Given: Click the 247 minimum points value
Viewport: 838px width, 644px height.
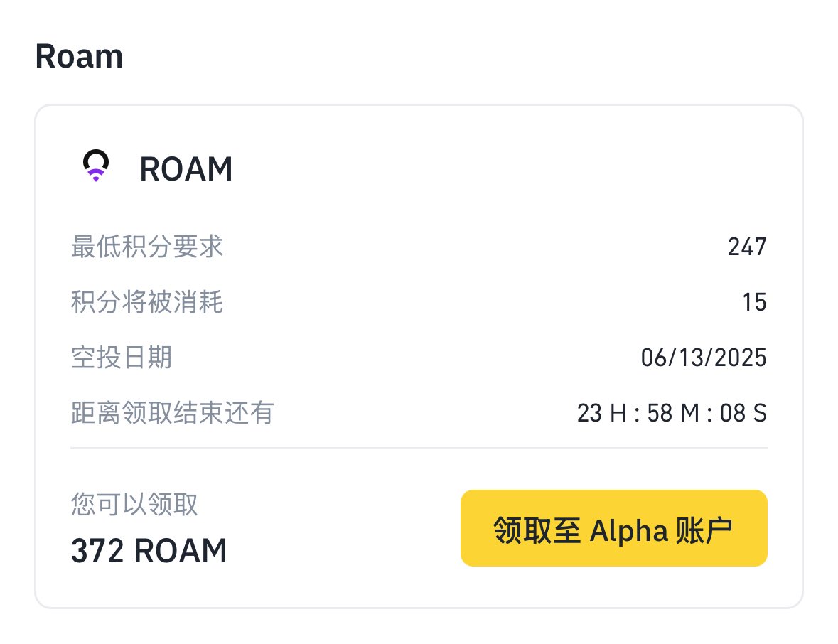Looking at the screenshot, I should coord(746,247).
